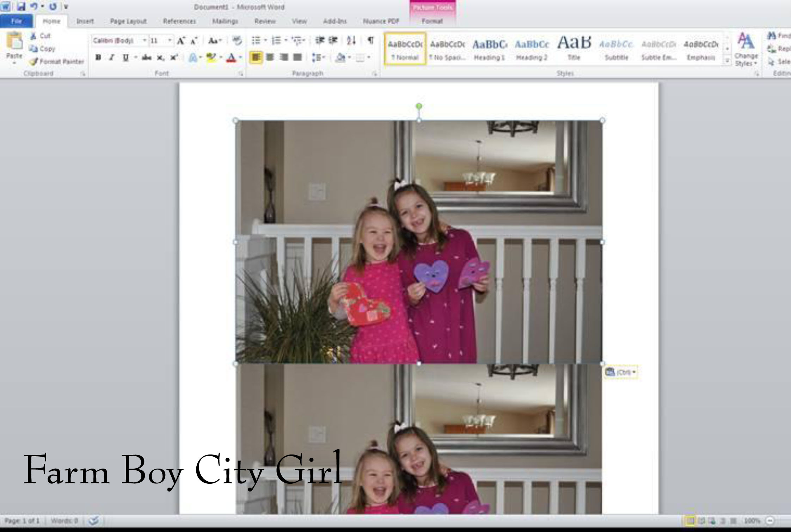This screenshot has width=791, height=532.
Task: Click the Save icon in quick access toolbar
Action: pyautogui.click(x=22, y=6)
